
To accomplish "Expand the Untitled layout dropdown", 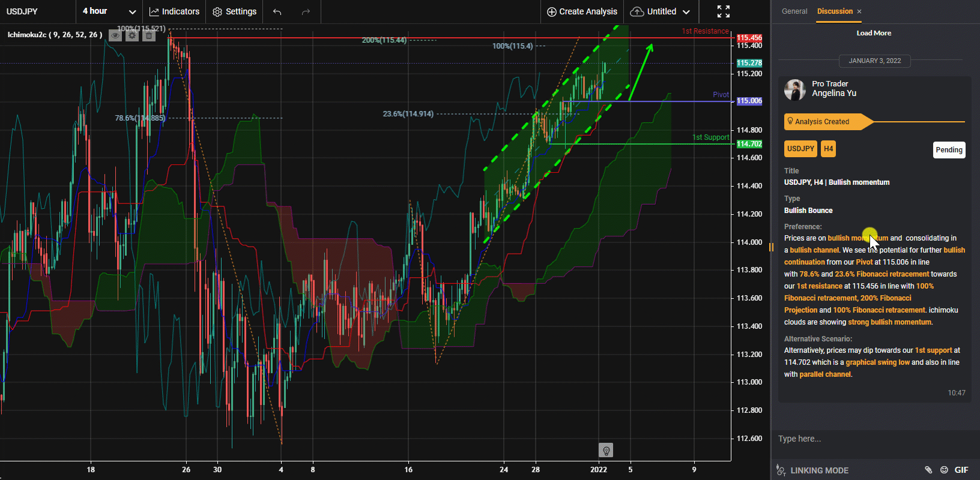I will [x=661, y=11].
